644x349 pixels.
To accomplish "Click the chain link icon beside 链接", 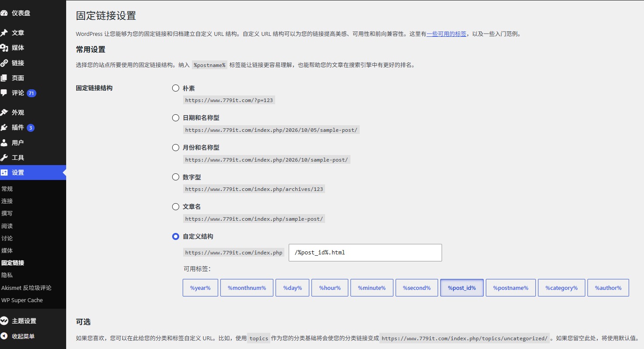I will click(4, 63).
